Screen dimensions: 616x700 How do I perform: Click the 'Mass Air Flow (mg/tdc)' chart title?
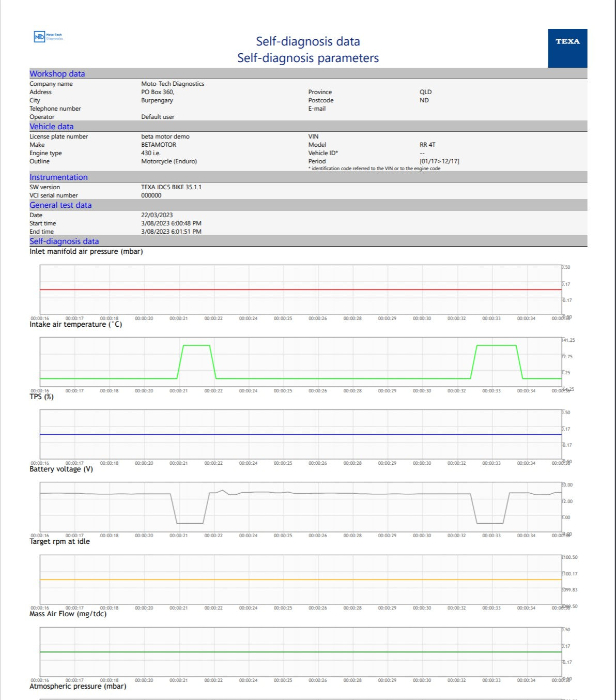[68, 614]
